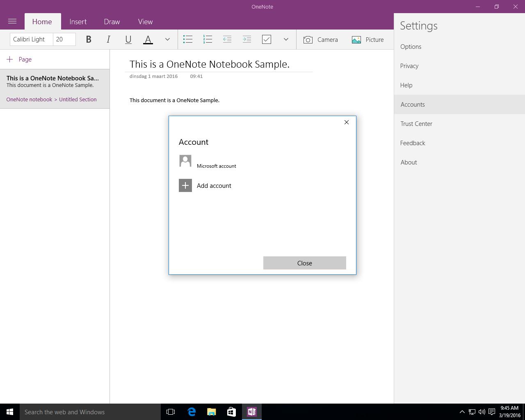525x420 pixels.
Task: Open Options in Settings pane
Action: tap(459, 47)
